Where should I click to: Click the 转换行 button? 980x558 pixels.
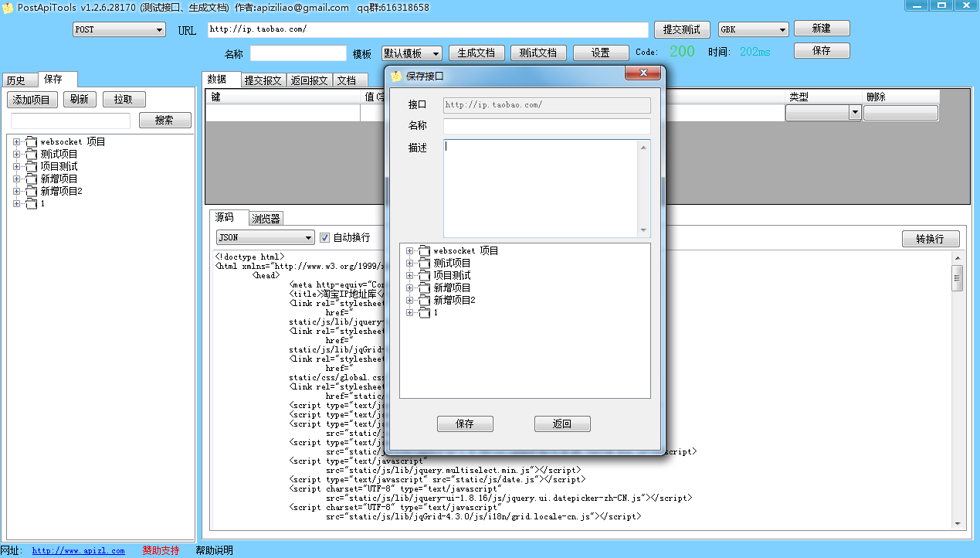[931, 239]
